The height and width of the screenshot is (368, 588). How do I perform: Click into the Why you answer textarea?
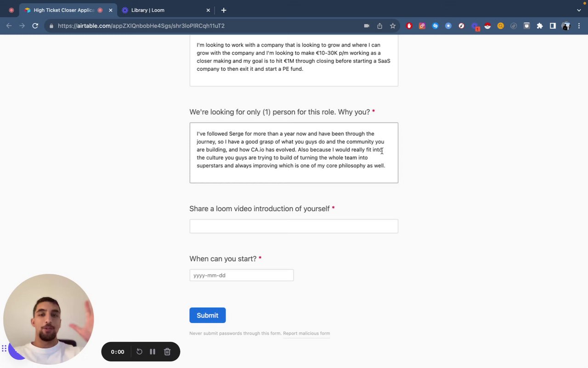tap(294, 153)
